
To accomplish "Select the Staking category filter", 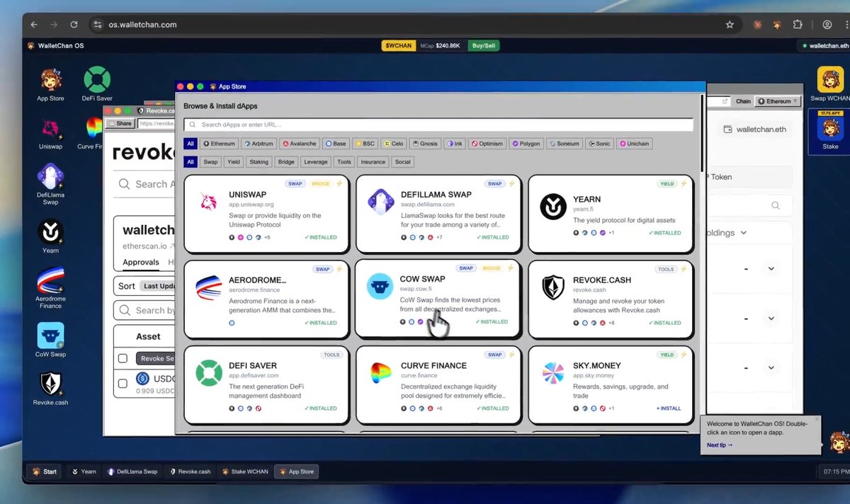I will click(x=259, y=162).
